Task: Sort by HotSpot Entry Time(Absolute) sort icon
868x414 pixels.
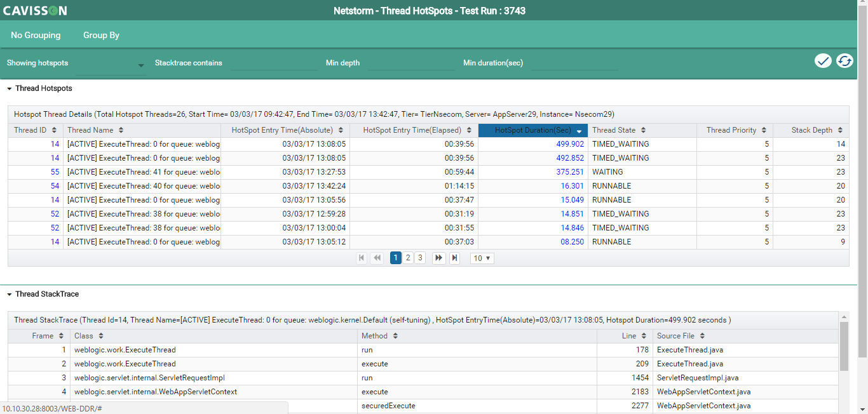Action: (x=341, y=130)
